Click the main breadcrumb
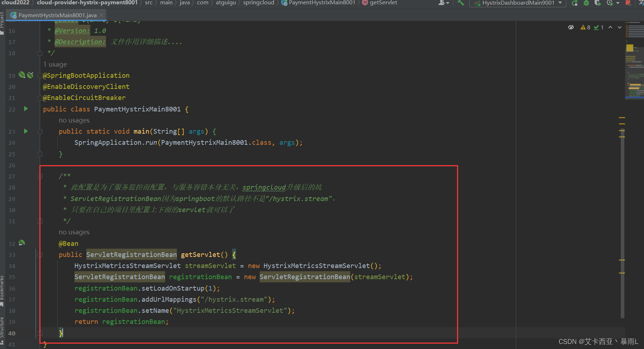The width and height of the screenshot is (644, 349). pos(166,3)
